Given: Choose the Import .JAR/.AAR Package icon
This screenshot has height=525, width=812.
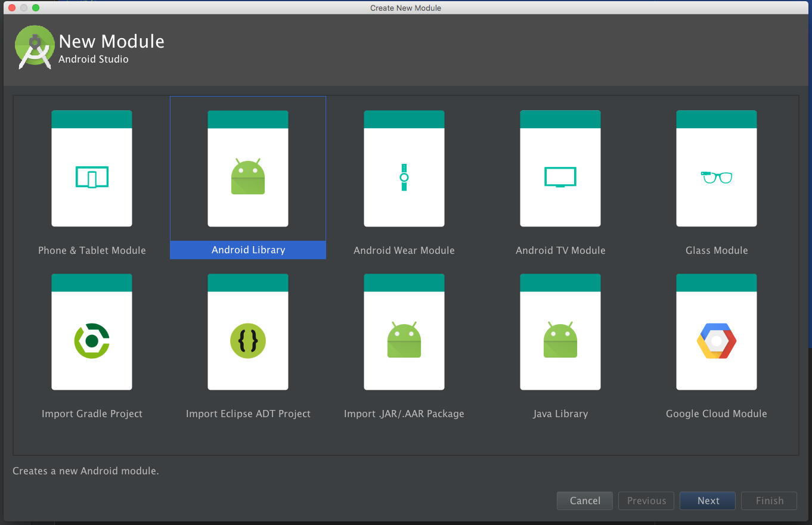Looking at the screenshot, I should coord(404,341).
